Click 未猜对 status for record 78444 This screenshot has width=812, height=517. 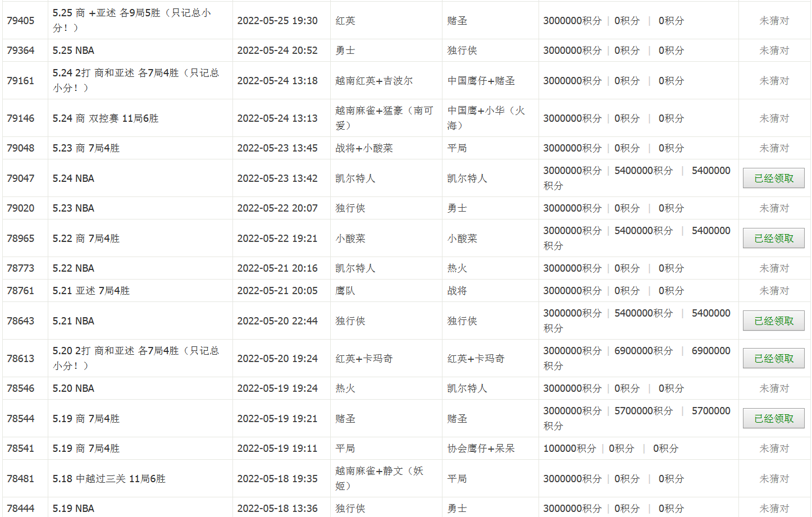click(x=773, y=508)
